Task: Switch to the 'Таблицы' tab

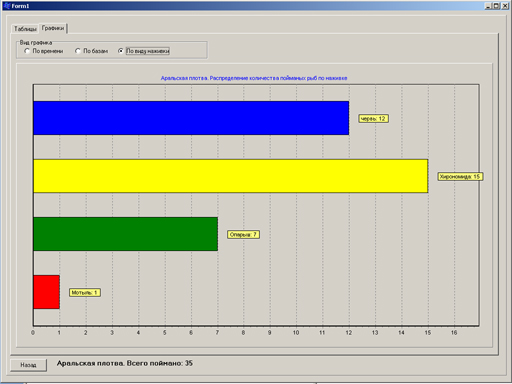Action: [25, 29]
